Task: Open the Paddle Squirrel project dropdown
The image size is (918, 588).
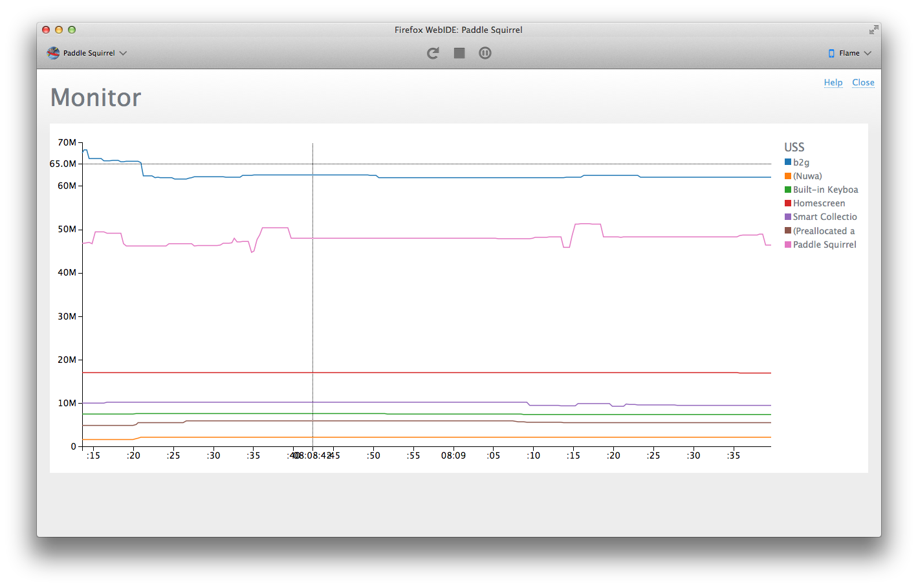Action: [87, 53]
